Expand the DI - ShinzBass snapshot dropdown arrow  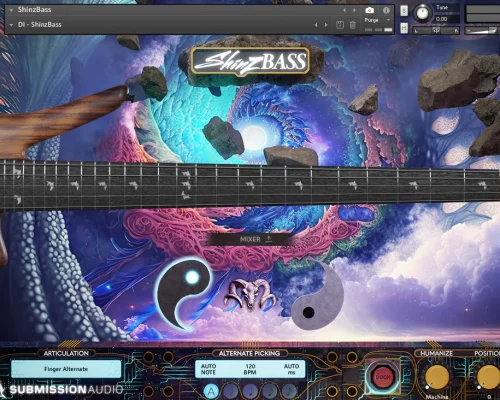click(x=11, y=25)
